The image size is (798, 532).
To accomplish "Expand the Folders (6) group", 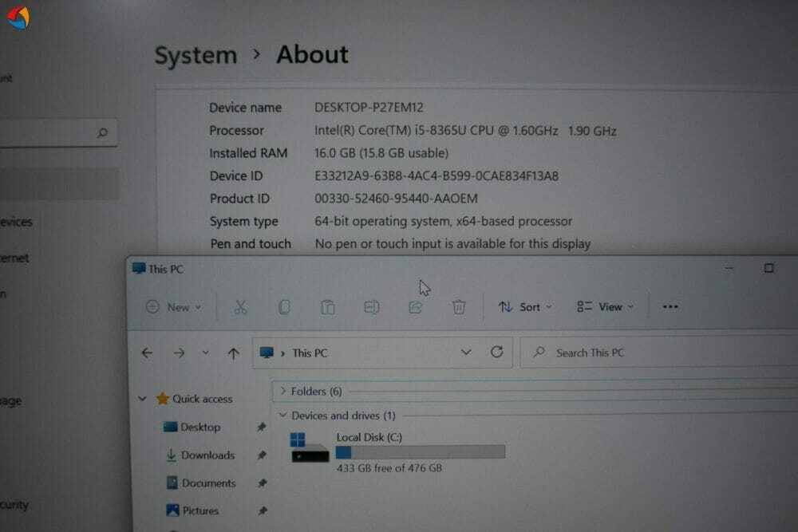I will (283, 391).
